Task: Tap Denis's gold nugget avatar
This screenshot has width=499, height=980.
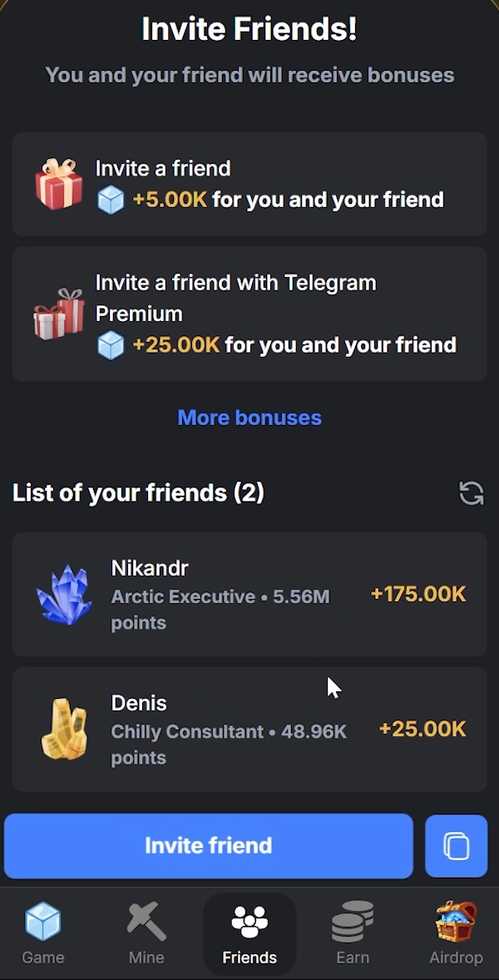Action: click(64, 730)
